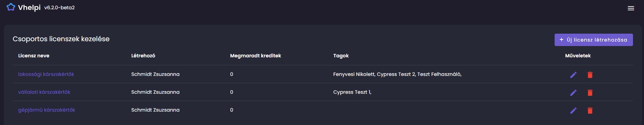Image resolution: width=644 pixels, height=125 pixels.
Task: Click the Vhelpi brand name text
Action: click(29, 8)
